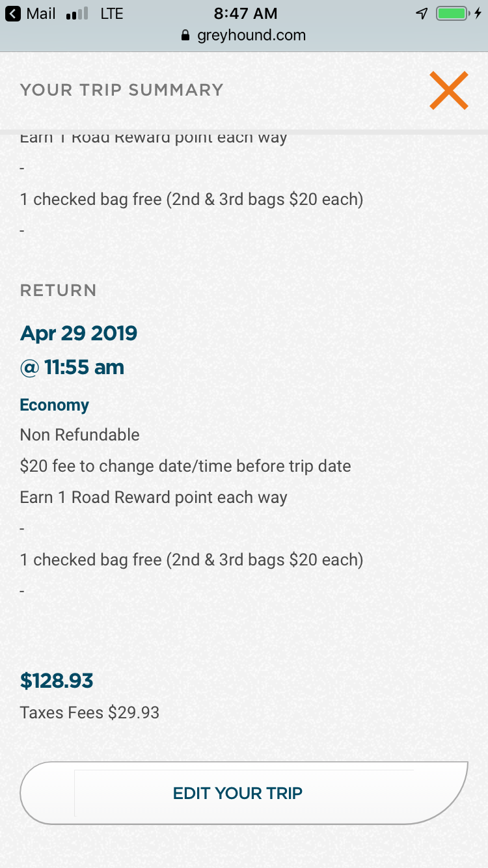Tap the cellular signal bars indicator
This screenshot has width=488, height=868.
coord(77,14)
